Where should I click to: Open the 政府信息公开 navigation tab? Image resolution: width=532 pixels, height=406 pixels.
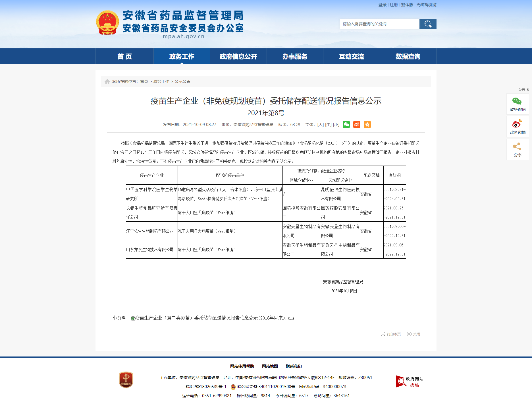238,57
